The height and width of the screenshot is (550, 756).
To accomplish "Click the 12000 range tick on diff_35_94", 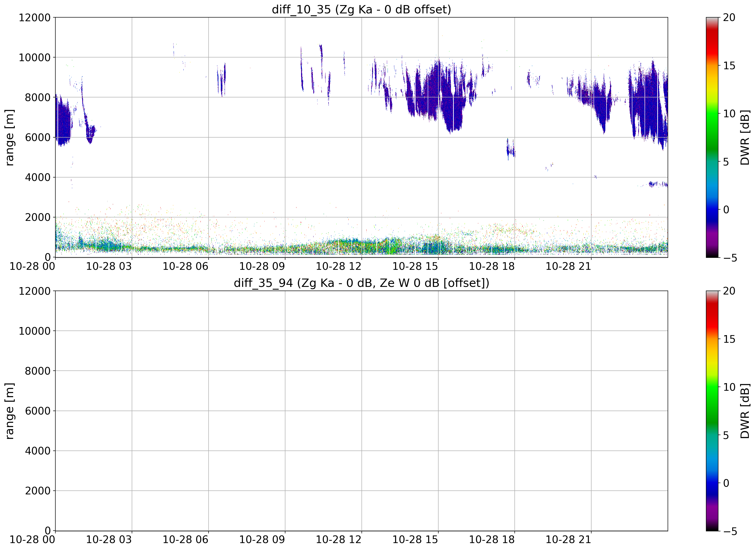I will [35, 291].
